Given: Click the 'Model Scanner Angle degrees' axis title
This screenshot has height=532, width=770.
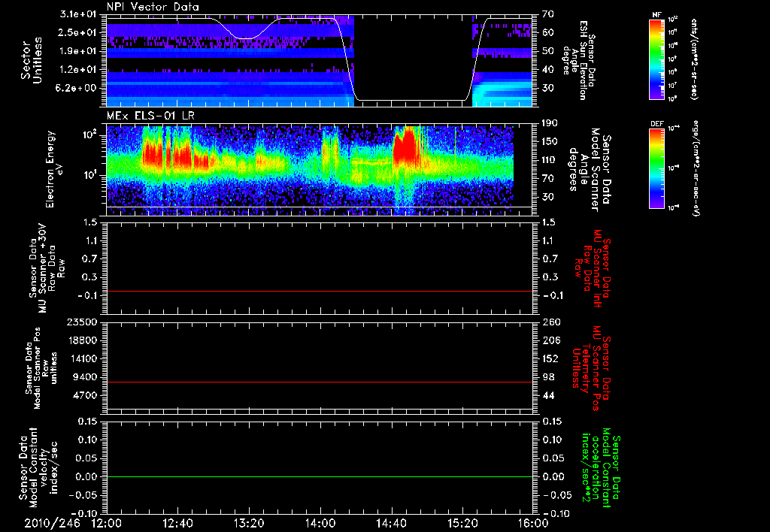Looking at the screenshot, I should pyautogui.click(x=590, y=170).
